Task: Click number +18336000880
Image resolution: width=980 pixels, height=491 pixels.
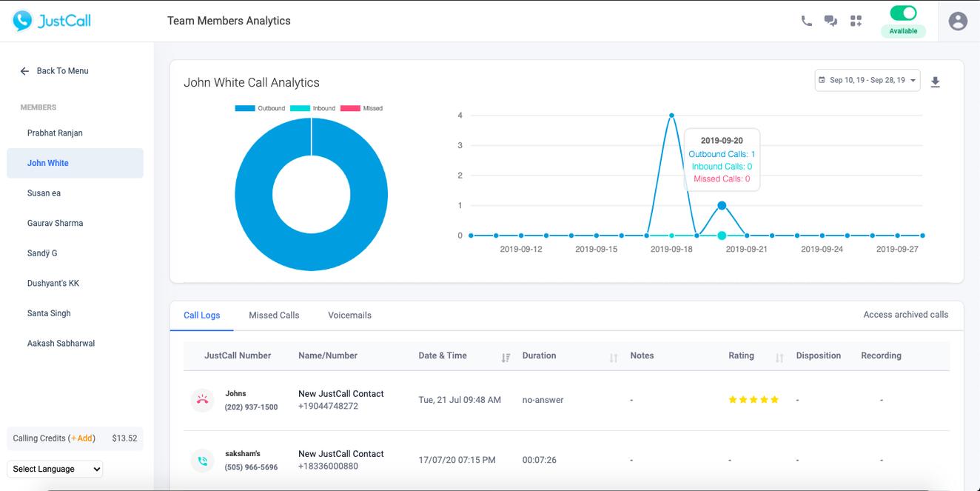Action: pyautogui.click(x=328, y=466)
